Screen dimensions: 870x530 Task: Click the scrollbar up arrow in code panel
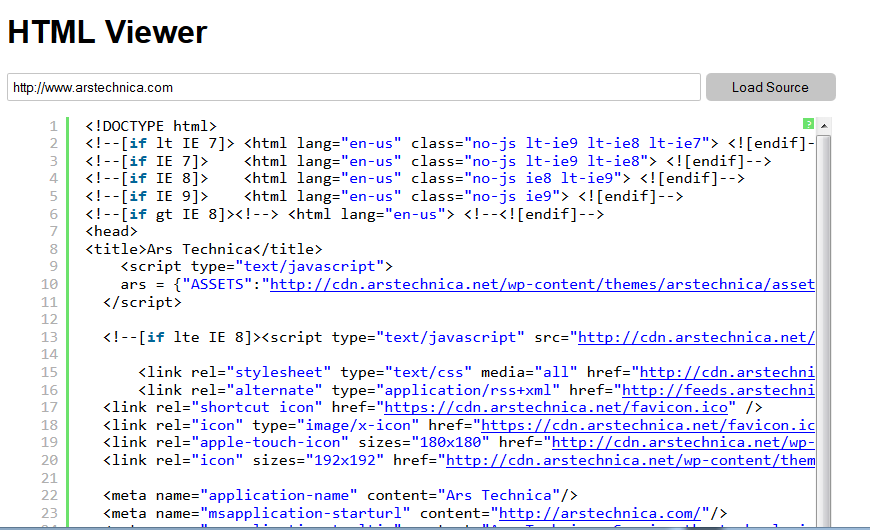[824, 126]
